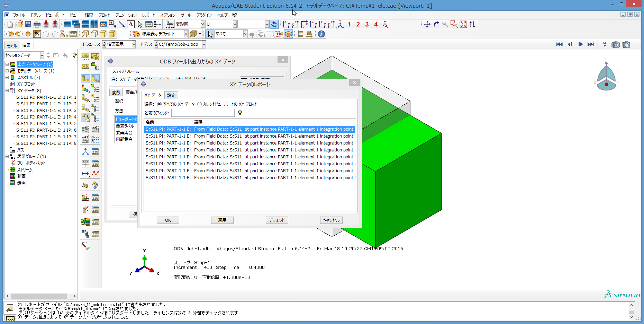The image size is (644, 324).
Task: Open the ファイル menu
Action: pos(19,15)
